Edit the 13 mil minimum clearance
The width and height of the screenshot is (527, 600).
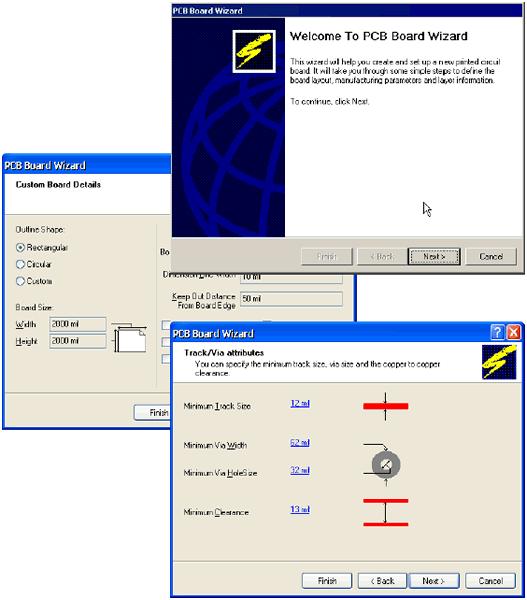[300, 509]
